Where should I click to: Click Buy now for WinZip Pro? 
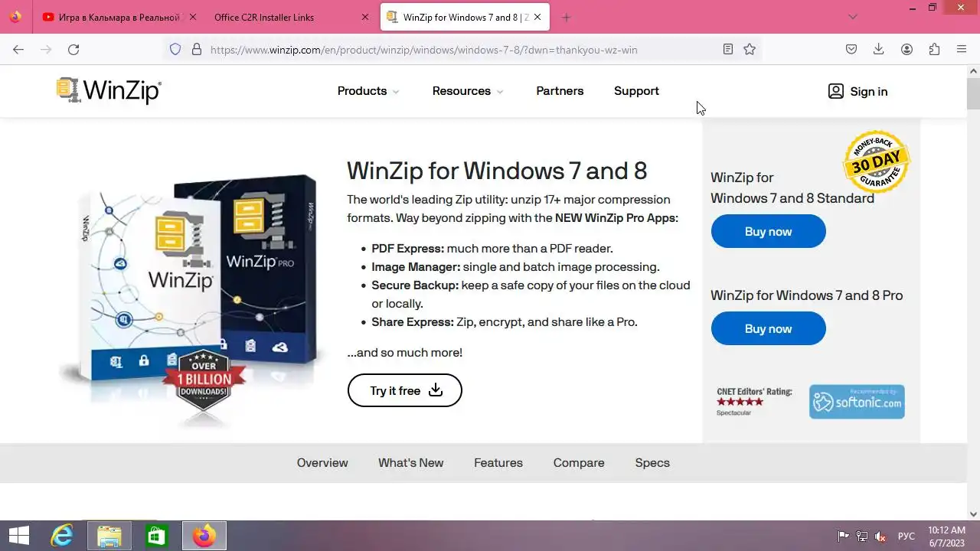click(x=768, y=328)
